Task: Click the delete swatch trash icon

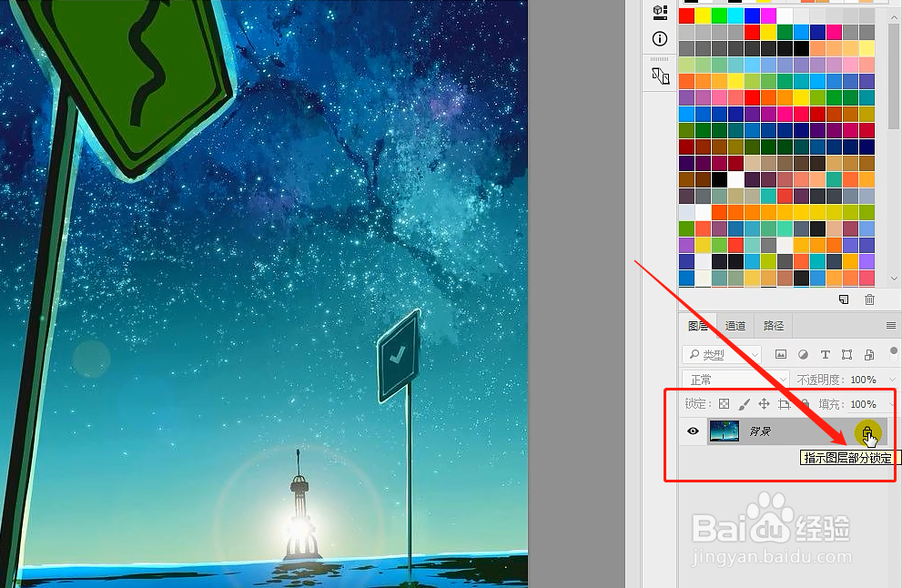Action: coord(869,299)
